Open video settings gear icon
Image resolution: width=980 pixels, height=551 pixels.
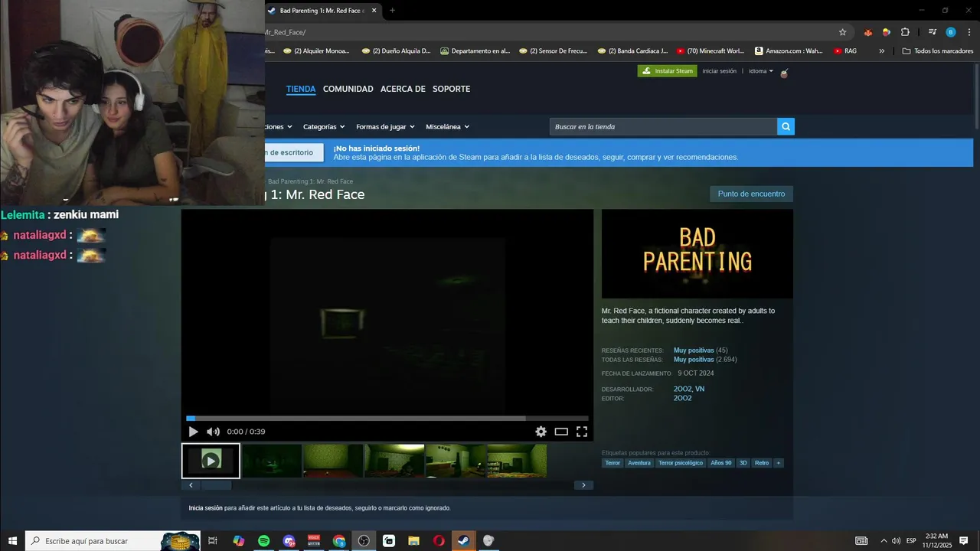pos(541,432)
